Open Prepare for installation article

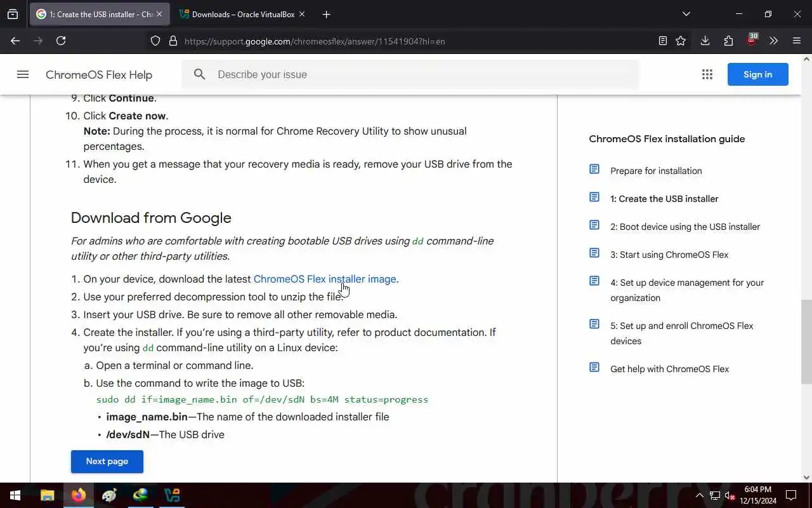pyautogui.click(x=656, y=171)
